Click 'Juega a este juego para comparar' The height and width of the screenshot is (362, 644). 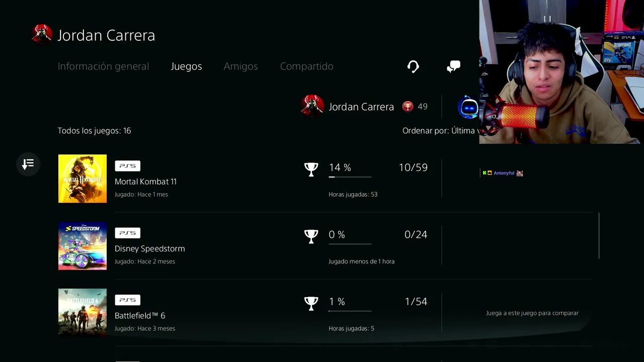(532, 313)
